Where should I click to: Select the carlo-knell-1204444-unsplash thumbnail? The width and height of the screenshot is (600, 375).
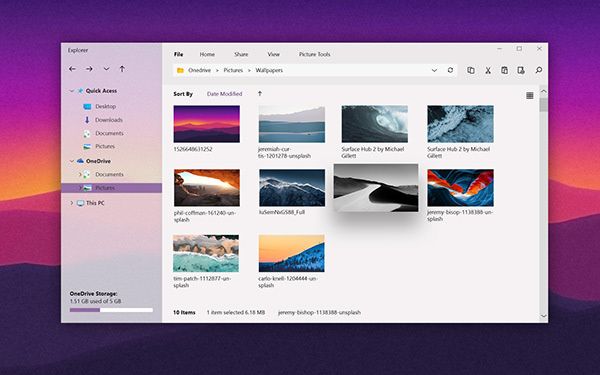tap(292, 253)
